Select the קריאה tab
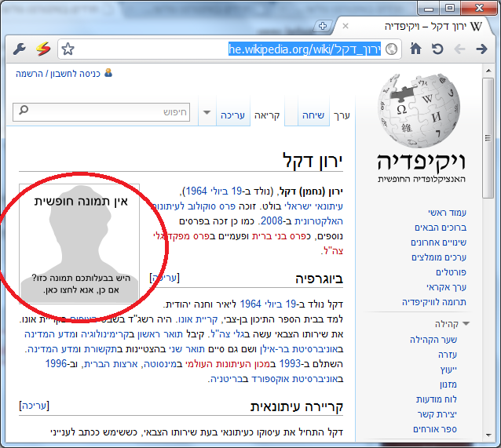The height and width of the screenshot is (448, 501). pos(267,115)
